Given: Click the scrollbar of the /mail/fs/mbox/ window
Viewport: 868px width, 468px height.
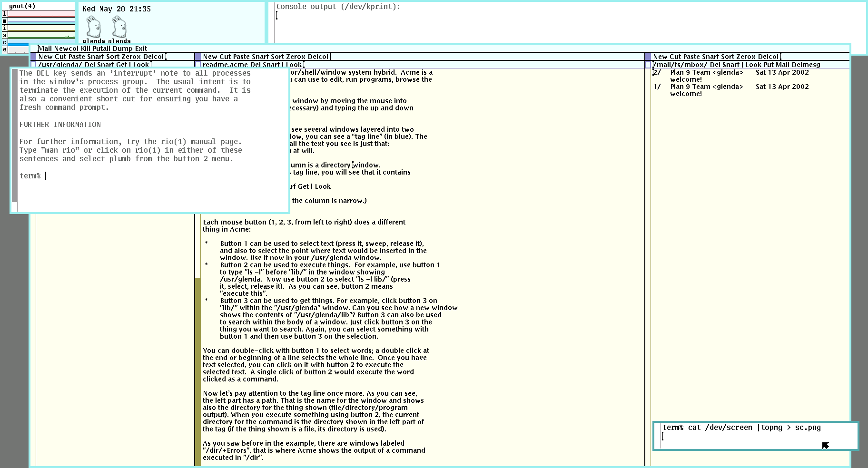Looking at the screenshot, I should (648, 266).
